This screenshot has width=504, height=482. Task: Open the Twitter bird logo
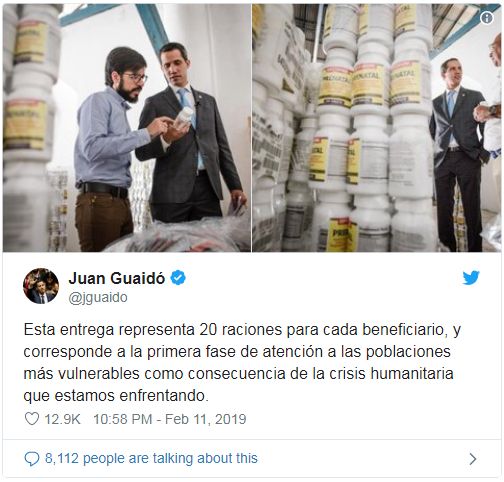(471, 278)
